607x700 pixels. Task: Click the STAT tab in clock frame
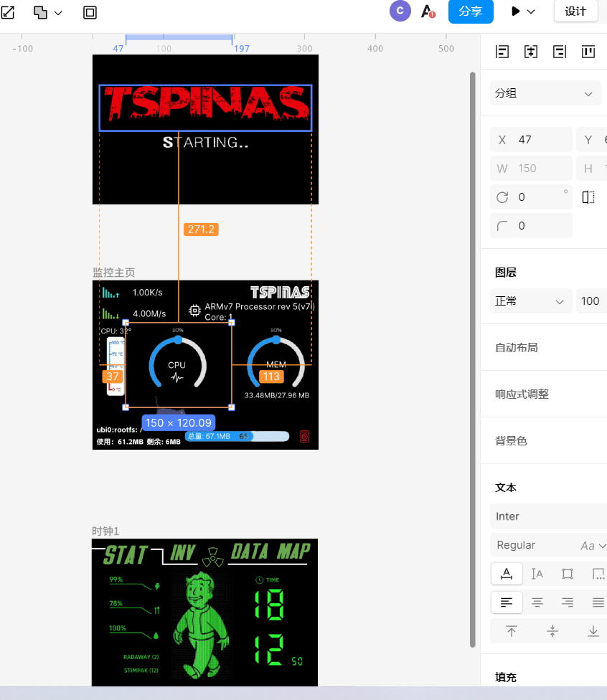[x=126, y=555]
